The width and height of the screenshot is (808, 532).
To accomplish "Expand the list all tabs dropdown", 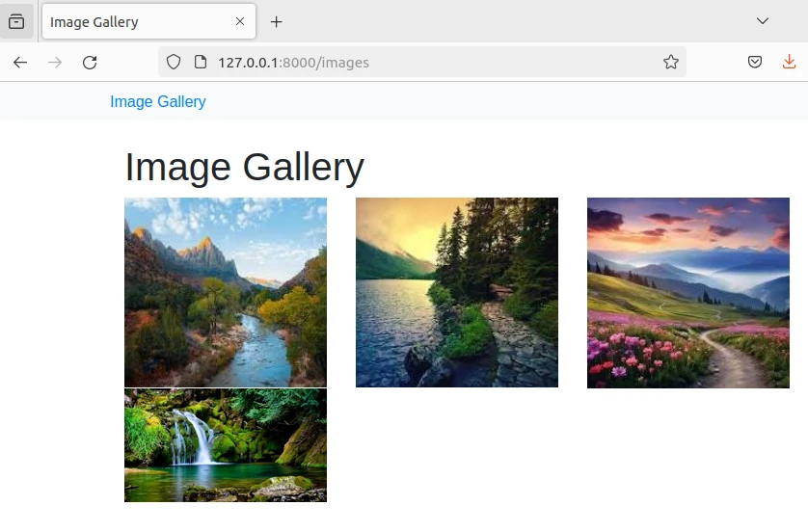I will 762,21.
